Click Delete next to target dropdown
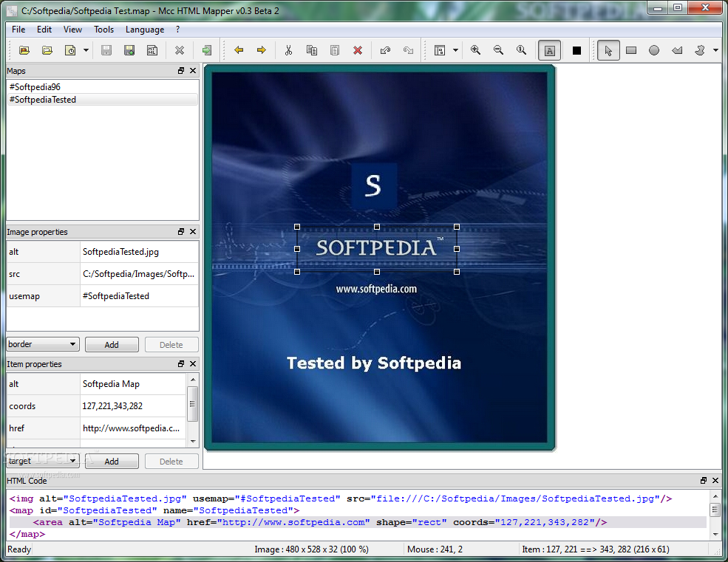The image size is (728, 562). point(171,462)
